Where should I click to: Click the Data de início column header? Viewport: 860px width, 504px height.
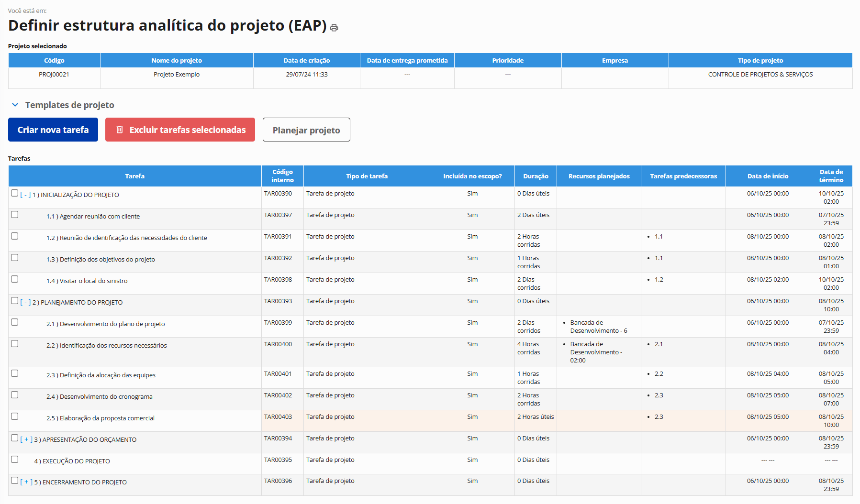point(768,176)
